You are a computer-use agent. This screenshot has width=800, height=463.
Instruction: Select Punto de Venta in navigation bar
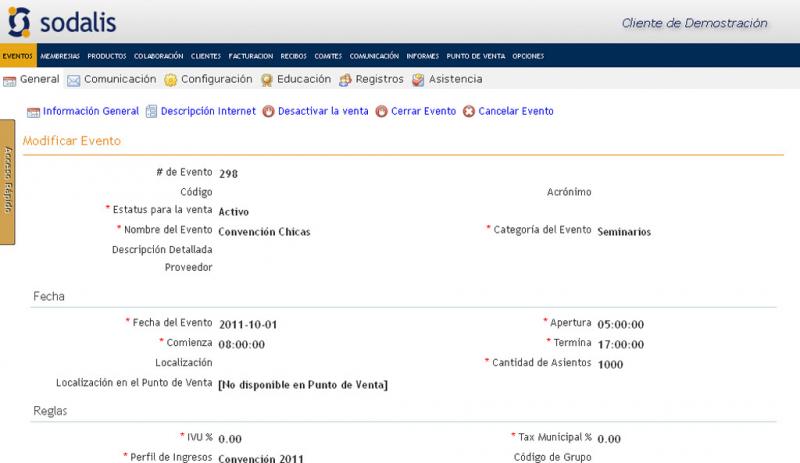click(x=475, y=56)
